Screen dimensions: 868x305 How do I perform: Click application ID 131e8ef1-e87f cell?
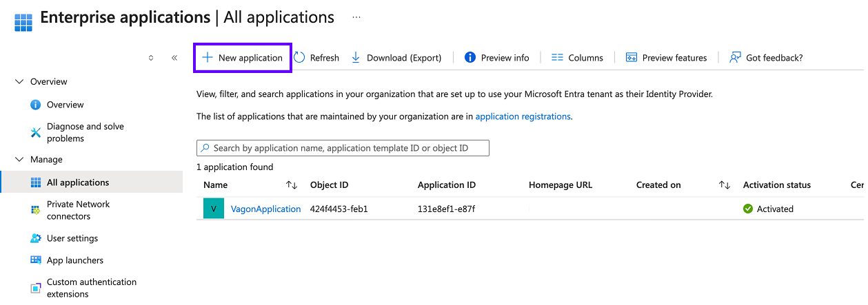click(446, 209)
